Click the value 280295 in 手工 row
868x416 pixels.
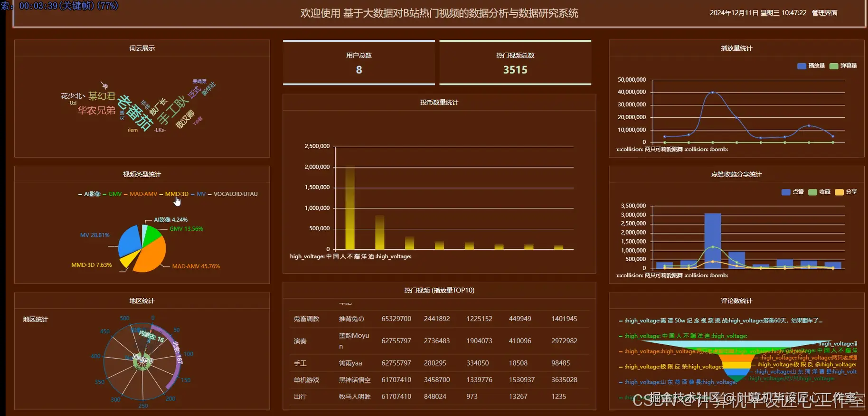coord(435,363)
